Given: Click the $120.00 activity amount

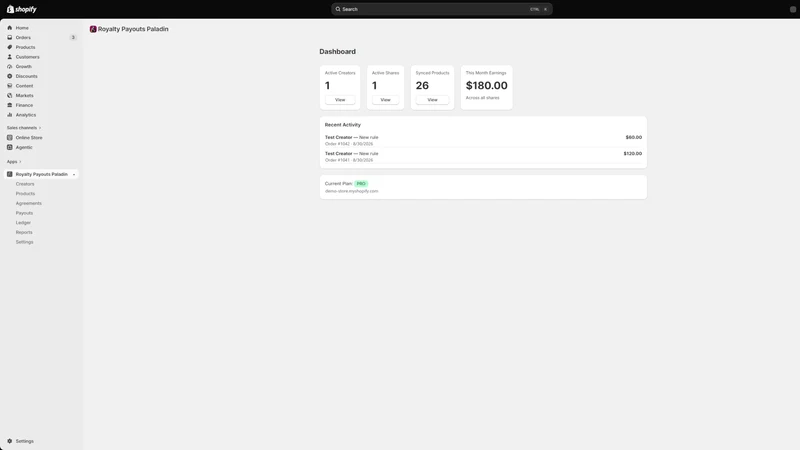Looking at the screenshot, I should [633, 154].
